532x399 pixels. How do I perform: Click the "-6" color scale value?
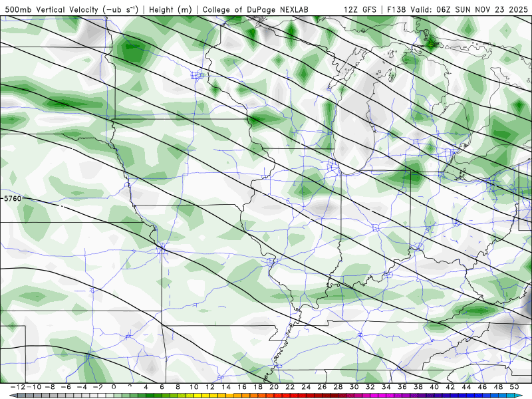[65, 387]
